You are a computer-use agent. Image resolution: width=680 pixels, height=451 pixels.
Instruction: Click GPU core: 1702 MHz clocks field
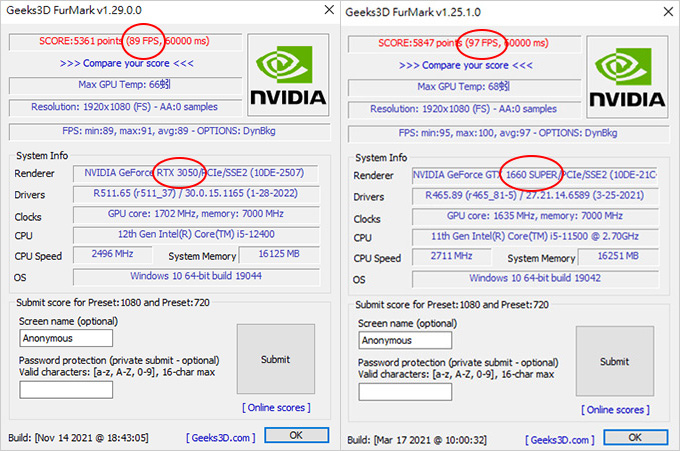pos(195,214)
